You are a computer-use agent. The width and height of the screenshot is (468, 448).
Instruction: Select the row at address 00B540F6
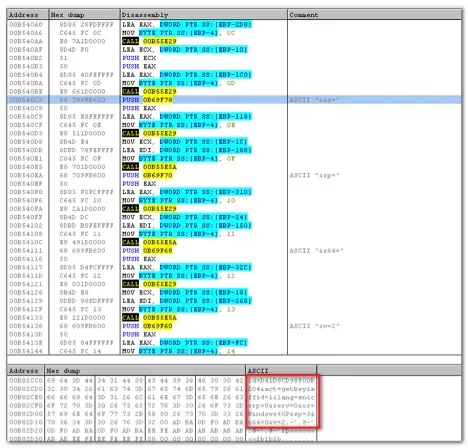pyautogui.click(x=234, y=200)
